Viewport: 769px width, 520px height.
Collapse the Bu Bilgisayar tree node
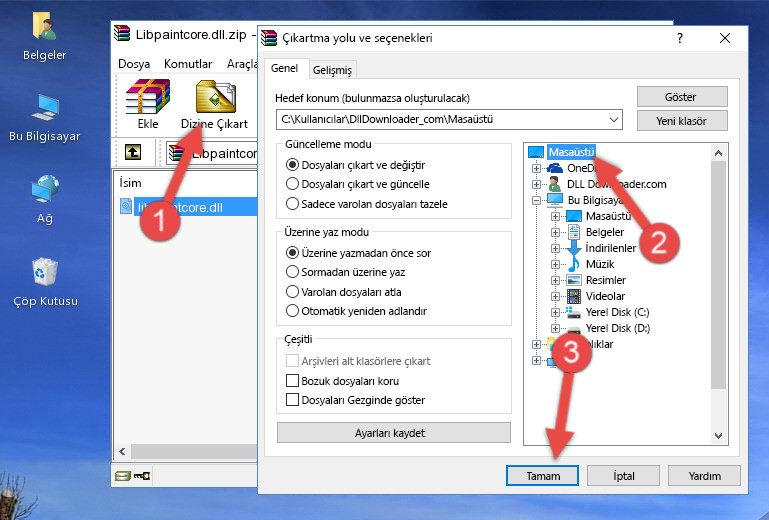point(537,201)
